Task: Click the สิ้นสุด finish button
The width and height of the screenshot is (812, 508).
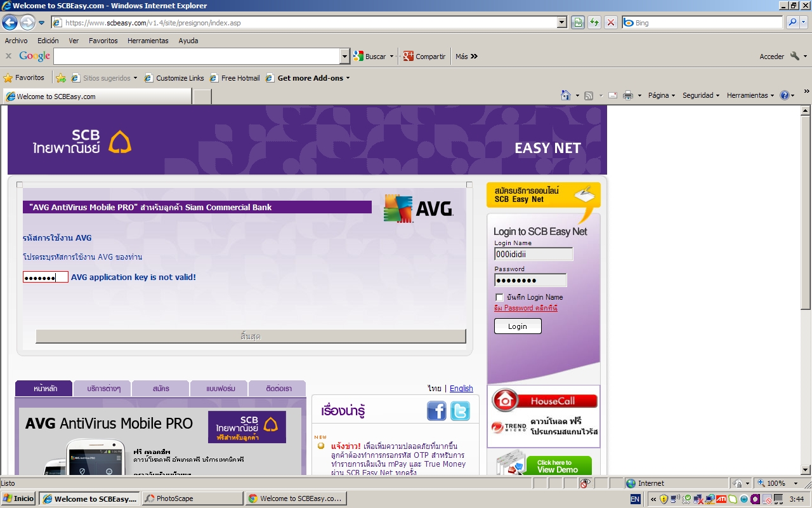Action: (251, 337)
